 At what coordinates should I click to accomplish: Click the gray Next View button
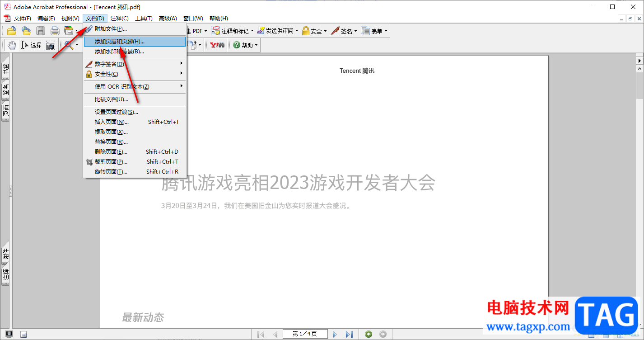pos(383,334)
